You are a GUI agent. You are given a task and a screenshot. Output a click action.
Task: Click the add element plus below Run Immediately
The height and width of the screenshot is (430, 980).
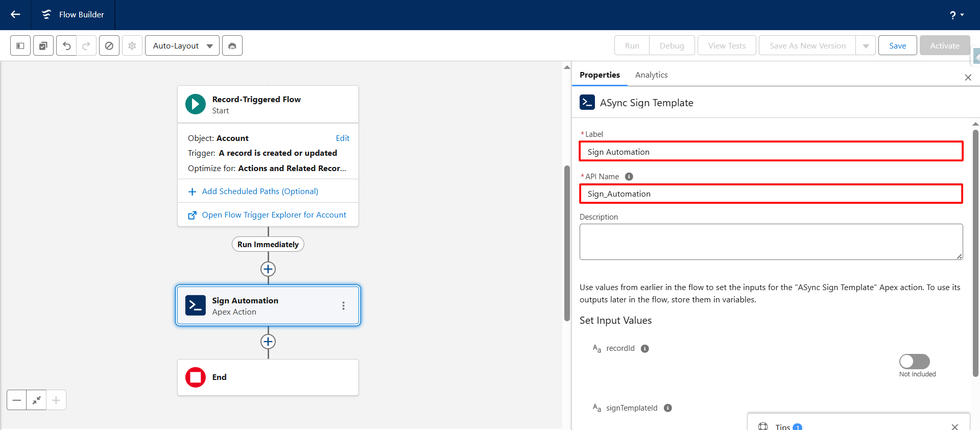pyautogui.click(x=268, y=269)
